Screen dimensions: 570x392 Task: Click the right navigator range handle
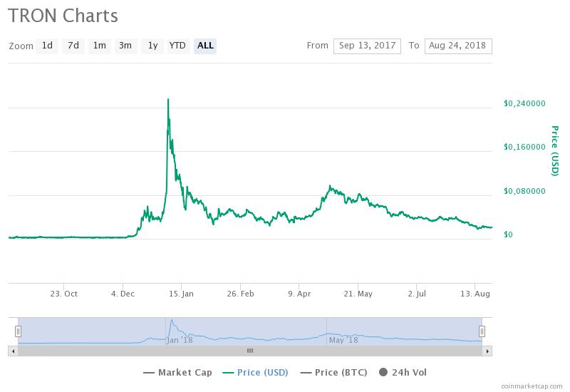pos(482,331)
